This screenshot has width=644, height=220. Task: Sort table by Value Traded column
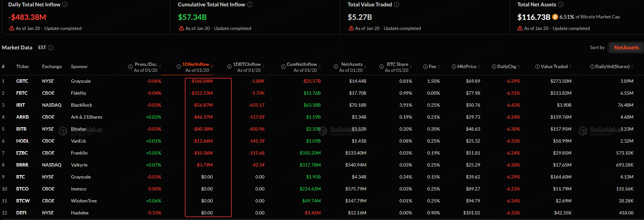point(571,67)
